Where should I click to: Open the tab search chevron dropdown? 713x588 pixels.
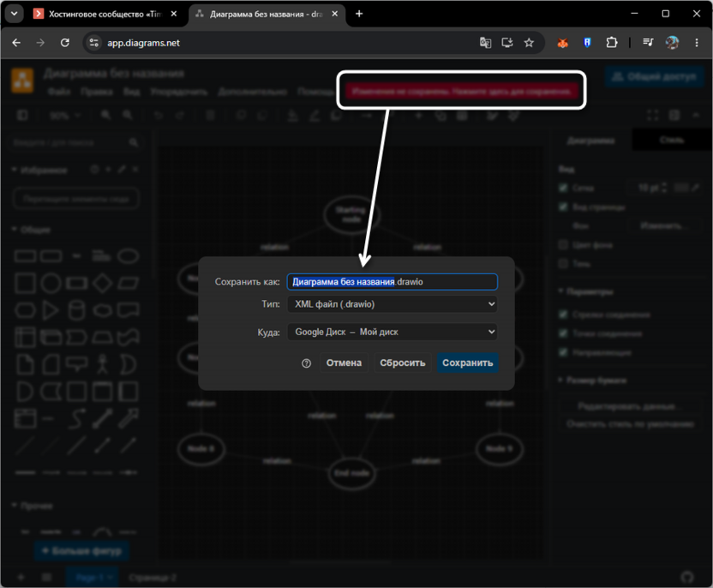pyautogui.click(x=14, y=14)
